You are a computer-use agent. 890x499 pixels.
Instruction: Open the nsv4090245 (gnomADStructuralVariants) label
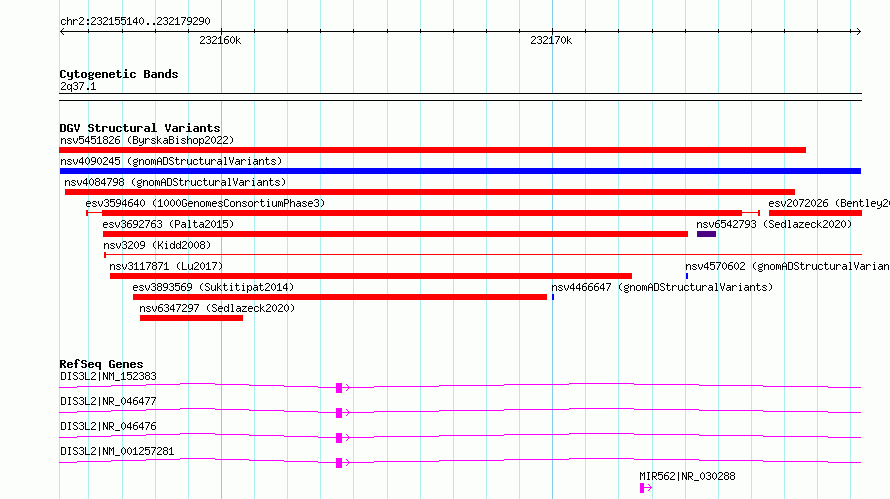pyautogui.click(x=171, y=161)
